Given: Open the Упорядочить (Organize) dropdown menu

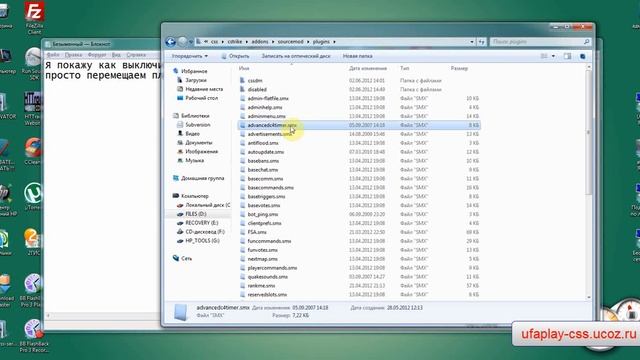Looking at the screenshot, I should point(189,56).
